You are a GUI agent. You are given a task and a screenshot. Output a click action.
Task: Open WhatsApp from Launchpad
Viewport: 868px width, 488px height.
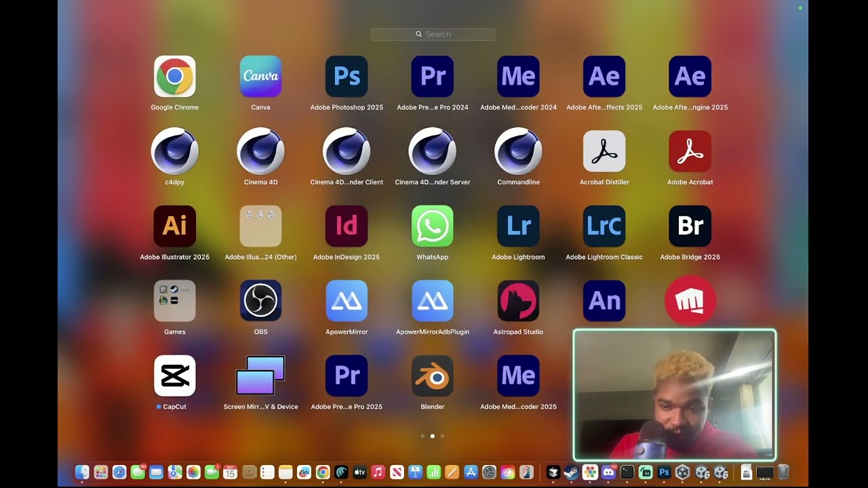[433, 226]
